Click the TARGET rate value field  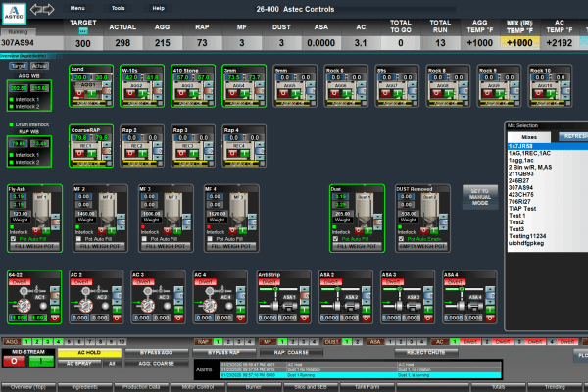click(83, 43)
